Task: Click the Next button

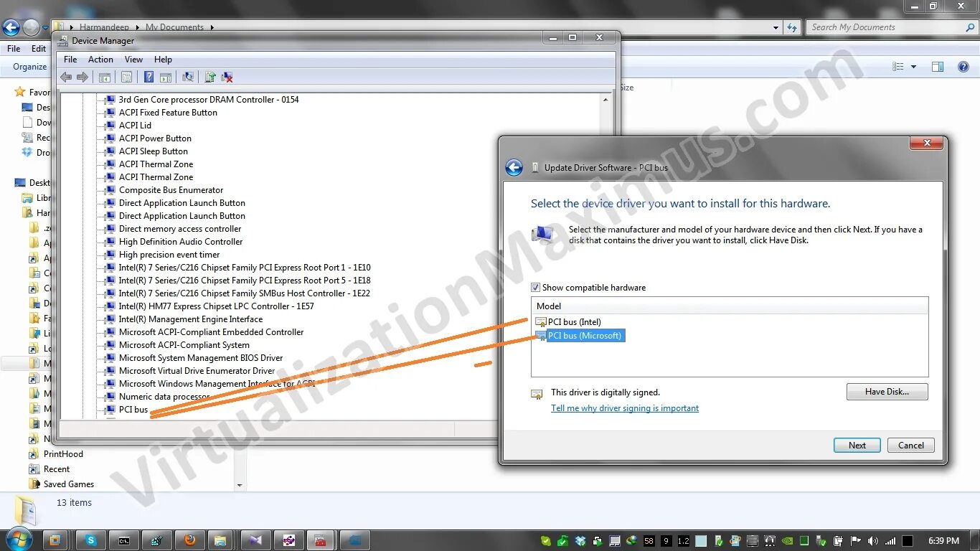Action: (x=857, y=445)
